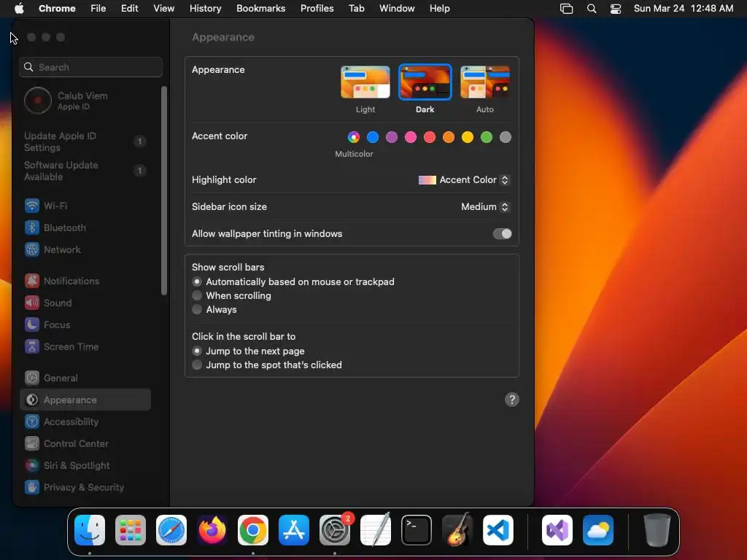Choose red accent color
747x560 pixels.
coord(430,137)
